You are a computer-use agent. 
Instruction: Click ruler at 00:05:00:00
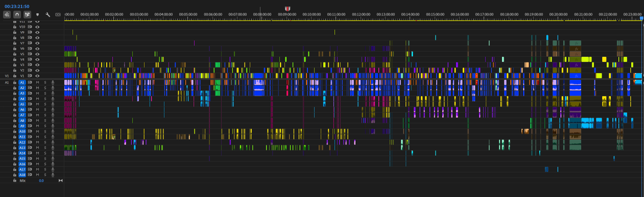pyautogui.click(x=188, y=14)
